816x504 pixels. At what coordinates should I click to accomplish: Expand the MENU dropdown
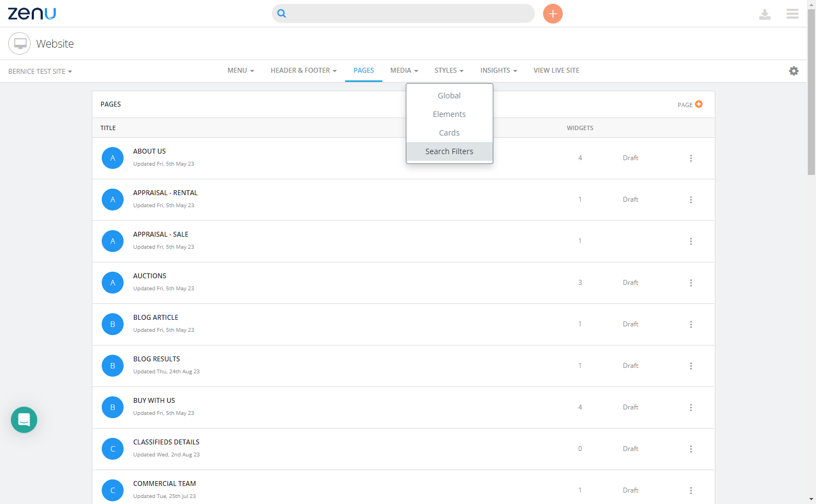pyautogui.click(x=241, y=71)
